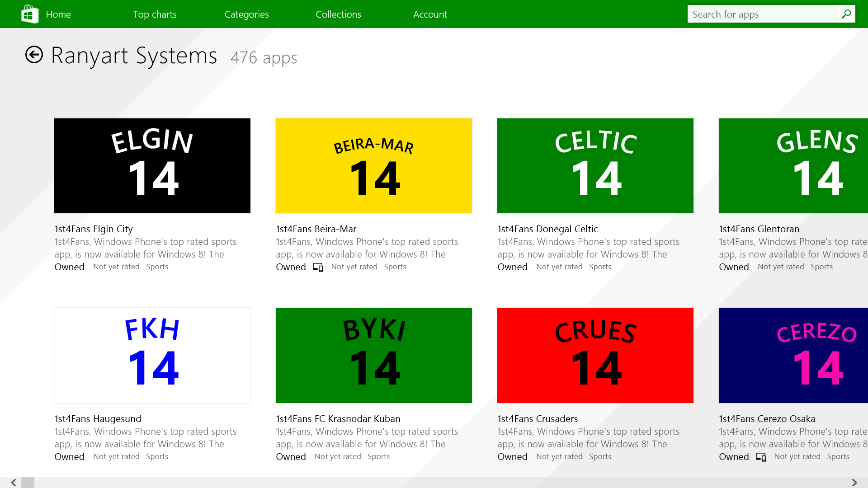Open the Top charts menu

[x=155, y=14]
